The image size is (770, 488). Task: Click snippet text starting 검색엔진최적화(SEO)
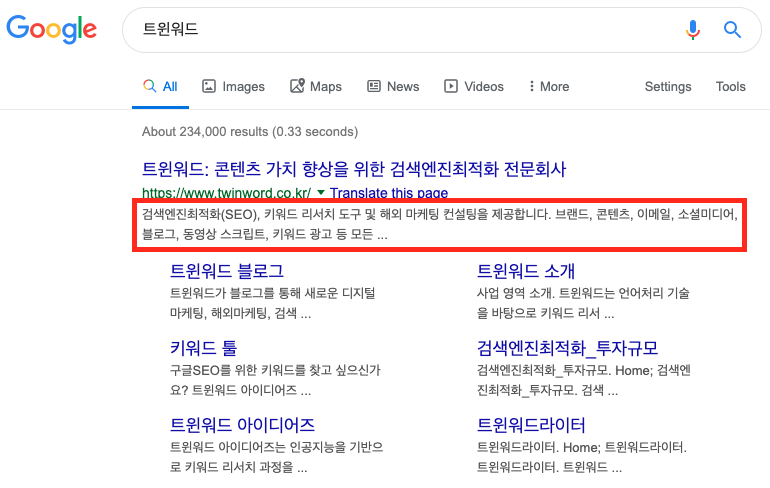[440, 224]
